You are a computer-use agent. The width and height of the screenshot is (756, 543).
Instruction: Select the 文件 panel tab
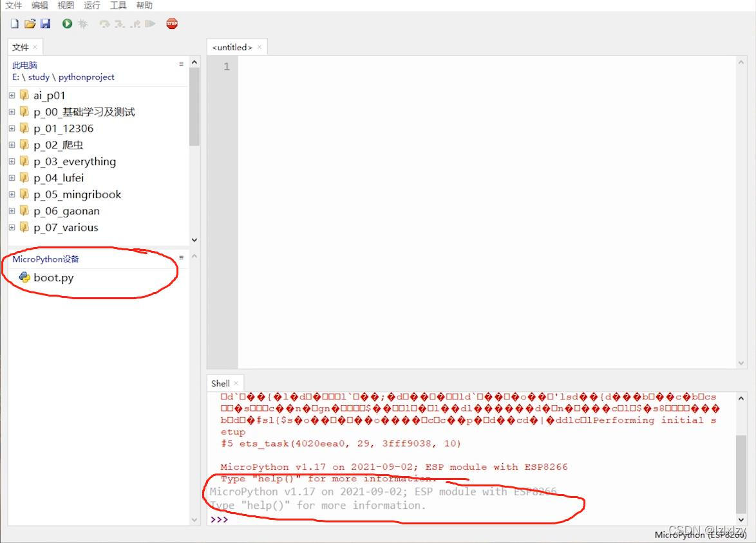[20, 47]
